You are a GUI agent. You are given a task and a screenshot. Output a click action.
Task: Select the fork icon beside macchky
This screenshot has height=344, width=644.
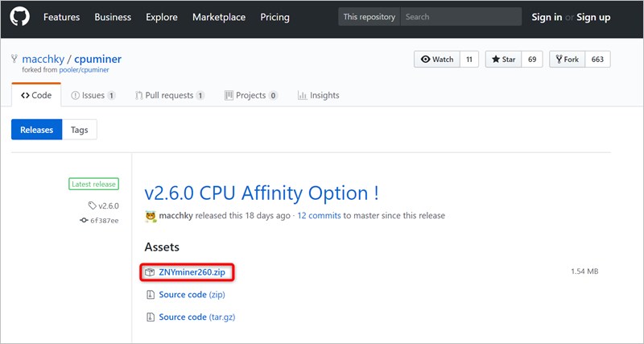coord(14,59)
